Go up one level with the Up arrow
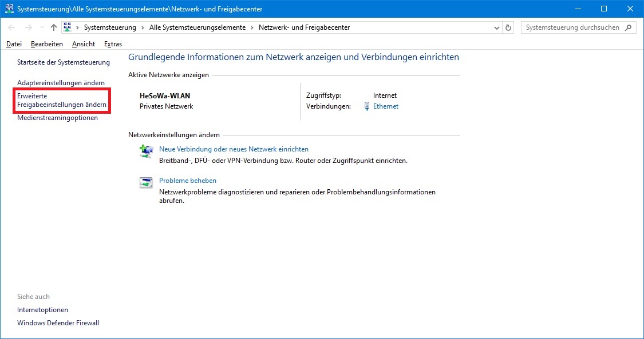 [54, 27]
